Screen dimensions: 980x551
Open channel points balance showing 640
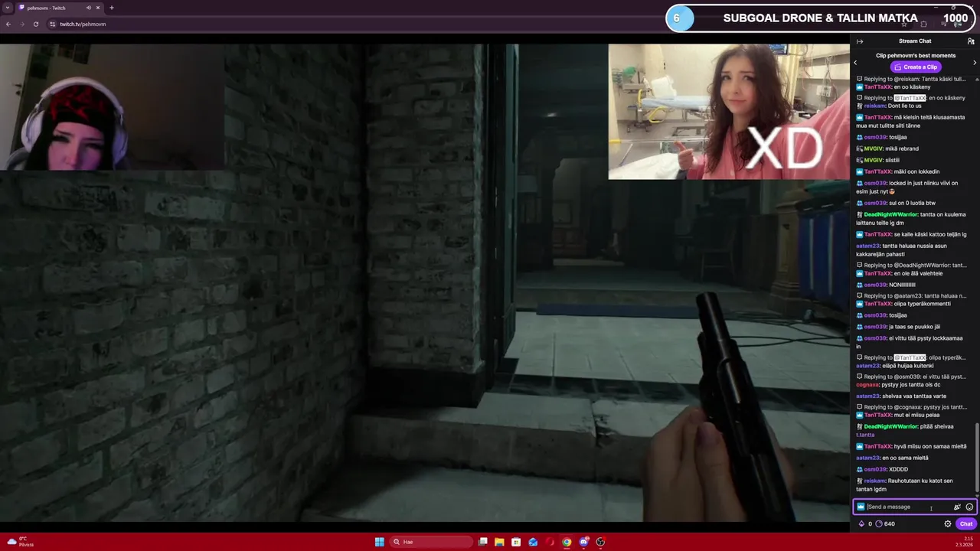coord(885,524)
